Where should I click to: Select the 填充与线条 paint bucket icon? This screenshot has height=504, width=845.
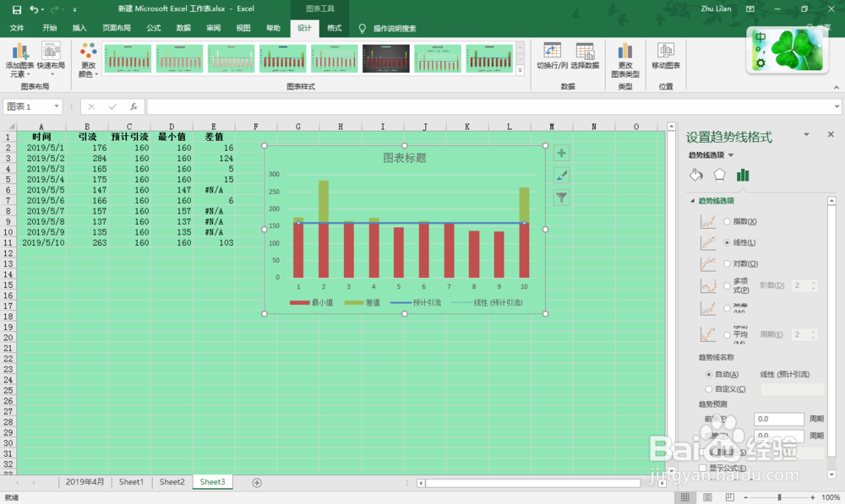click(x=695, y=174)
